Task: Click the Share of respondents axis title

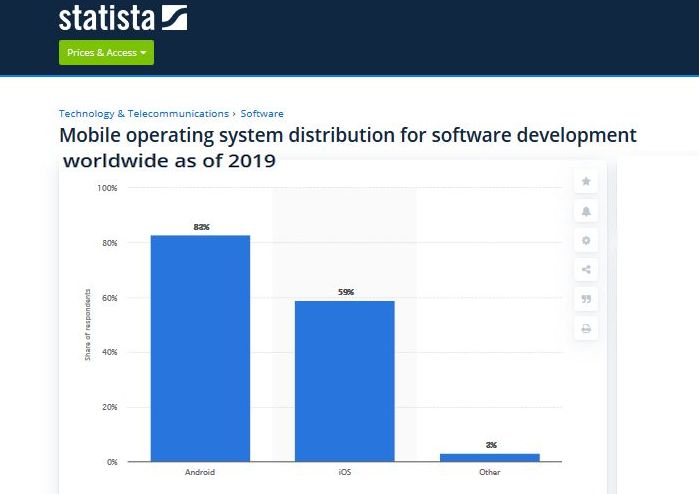Action: (x=87, y=325)
